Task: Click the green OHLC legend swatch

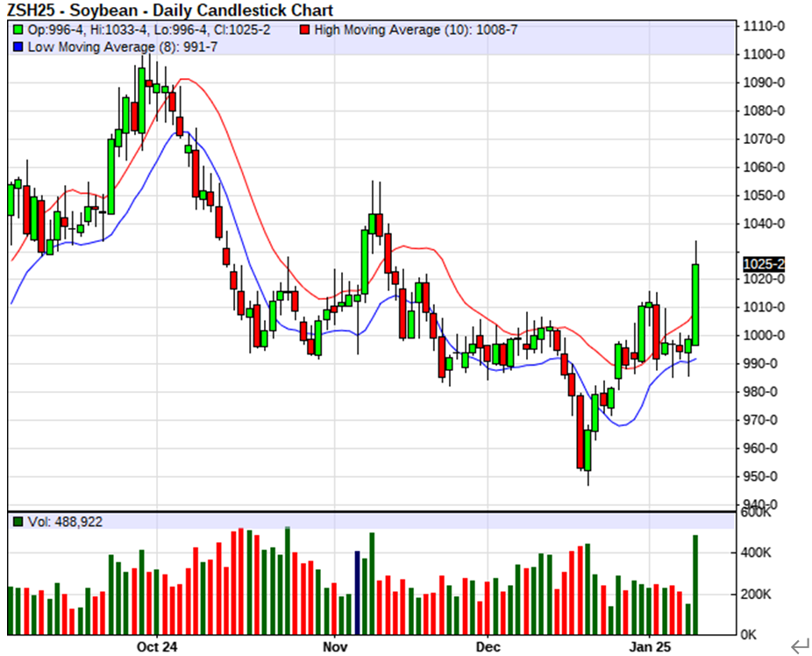Action: click(x=17, y=30)
